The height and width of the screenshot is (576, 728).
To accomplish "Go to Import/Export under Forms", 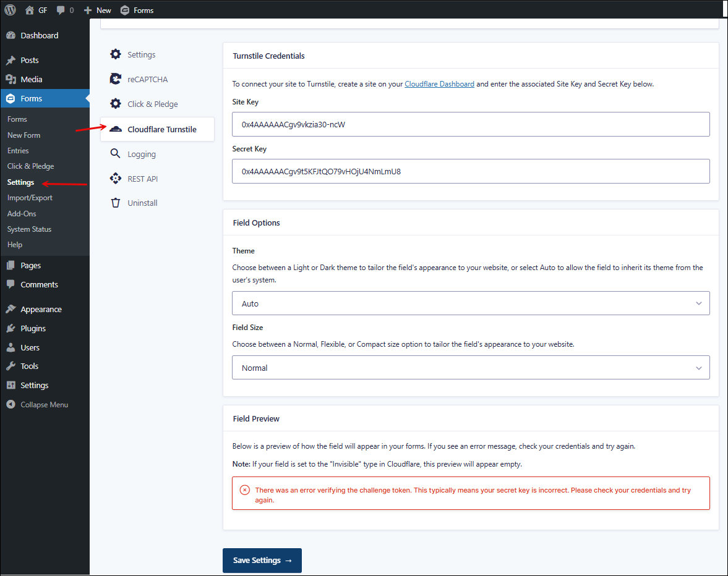I will [30, 198].
